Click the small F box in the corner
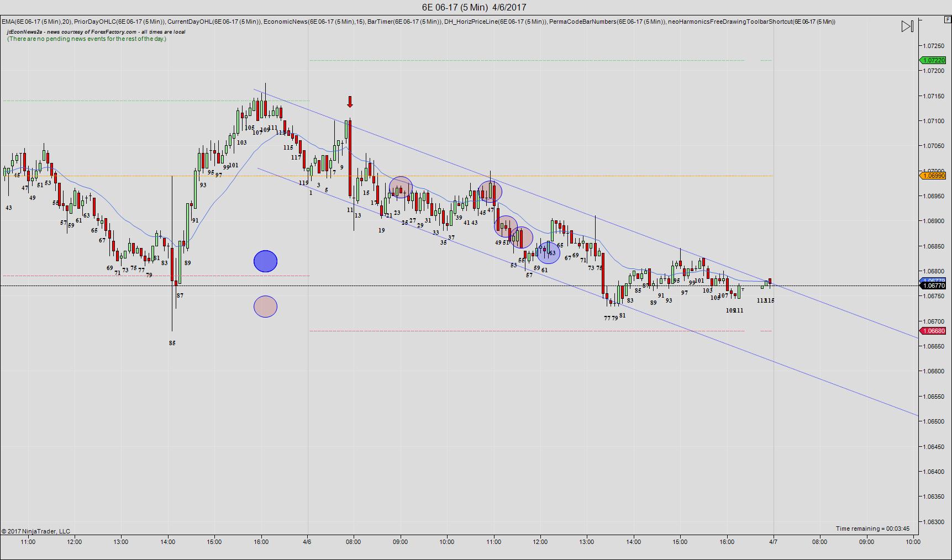The height and width of the screenshot is (560, 952). tap(948, 19)
